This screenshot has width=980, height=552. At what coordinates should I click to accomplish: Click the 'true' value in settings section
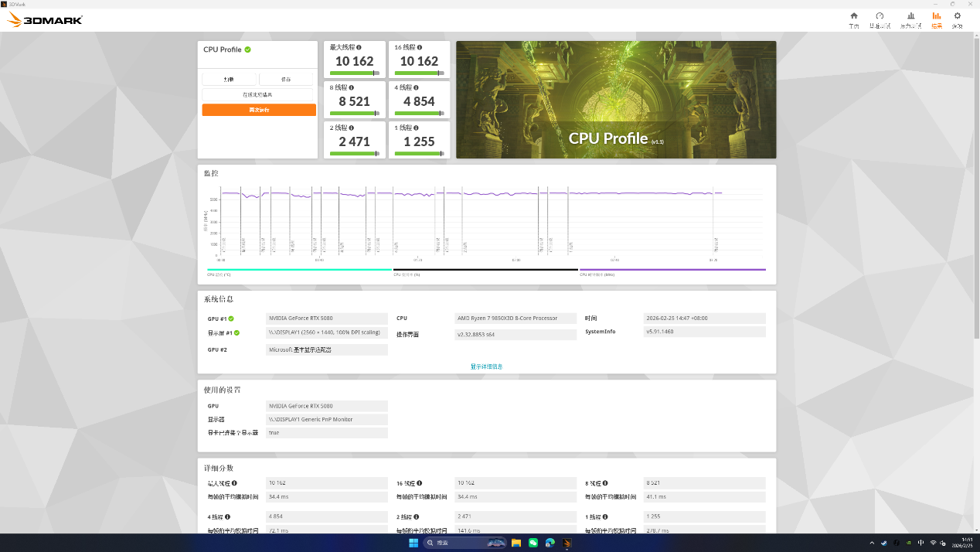(x=327, y=433)
